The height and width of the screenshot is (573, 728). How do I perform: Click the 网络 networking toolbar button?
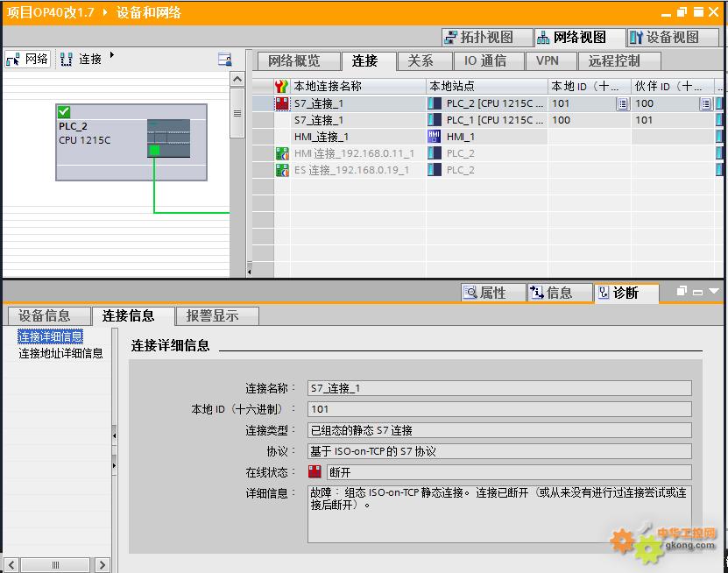[27, 59]
